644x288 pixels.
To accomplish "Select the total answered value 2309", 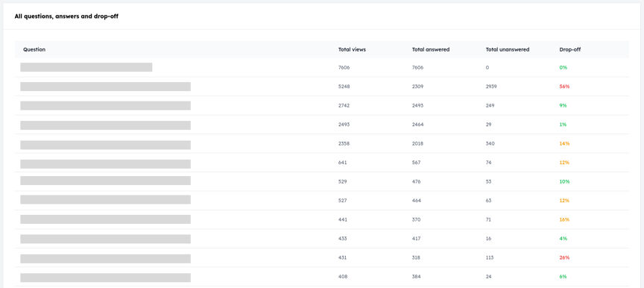I will 417,87.
